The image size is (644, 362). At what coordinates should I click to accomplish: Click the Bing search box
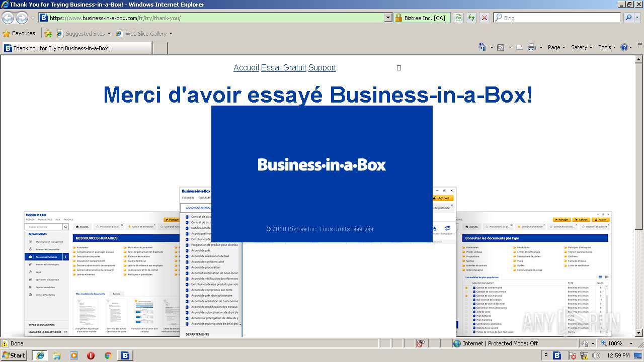click(x=557, y=18)
